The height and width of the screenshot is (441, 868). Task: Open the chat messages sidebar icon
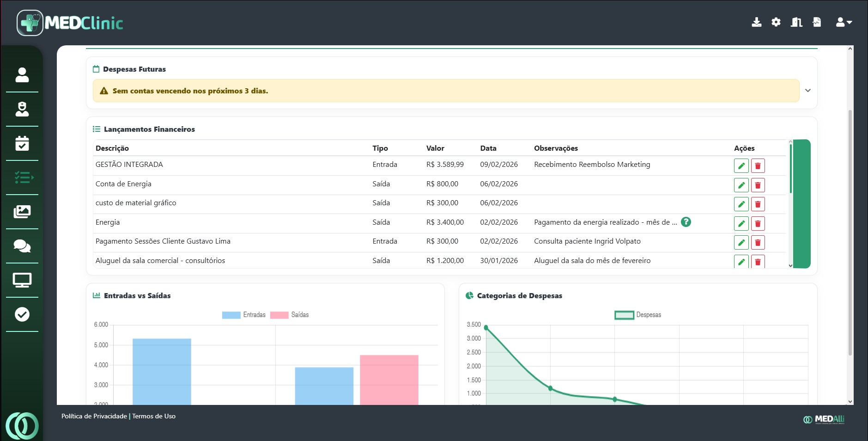(22, 246)
